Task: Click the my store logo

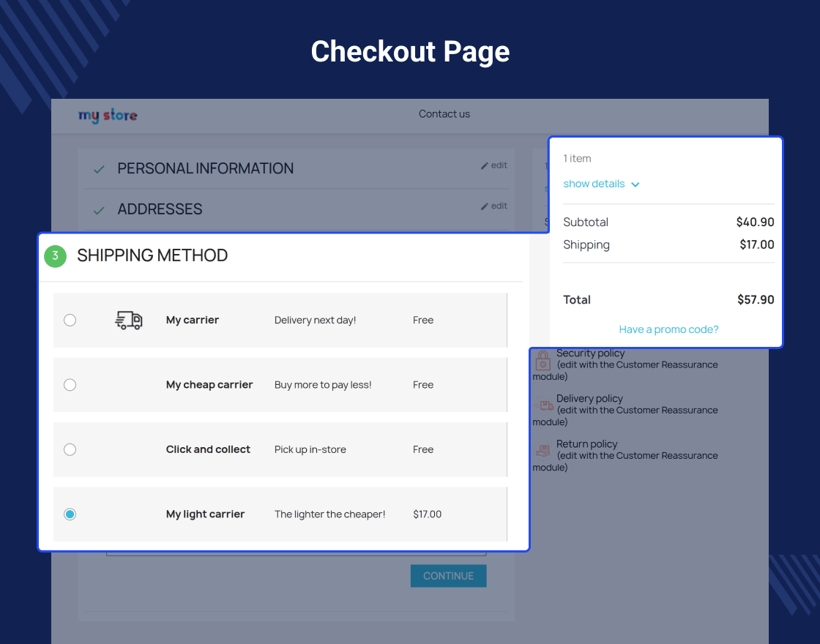Action: point(108,116)
